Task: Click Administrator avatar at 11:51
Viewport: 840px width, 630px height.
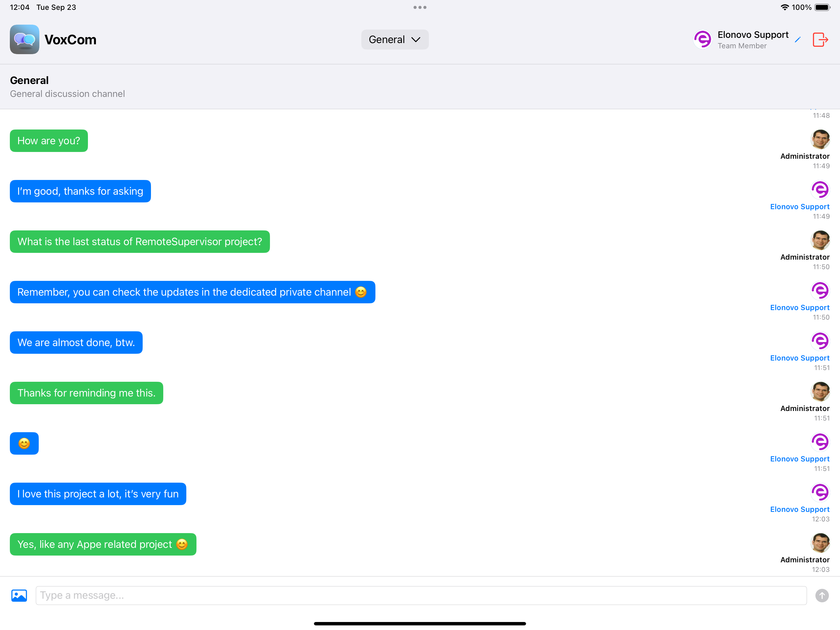Action: tap(820, 392)
